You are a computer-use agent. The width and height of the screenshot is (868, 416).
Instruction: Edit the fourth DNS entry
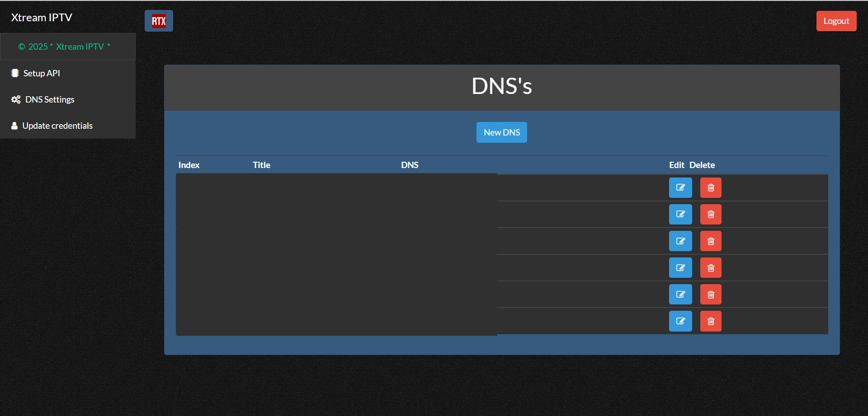pos(680,268)
